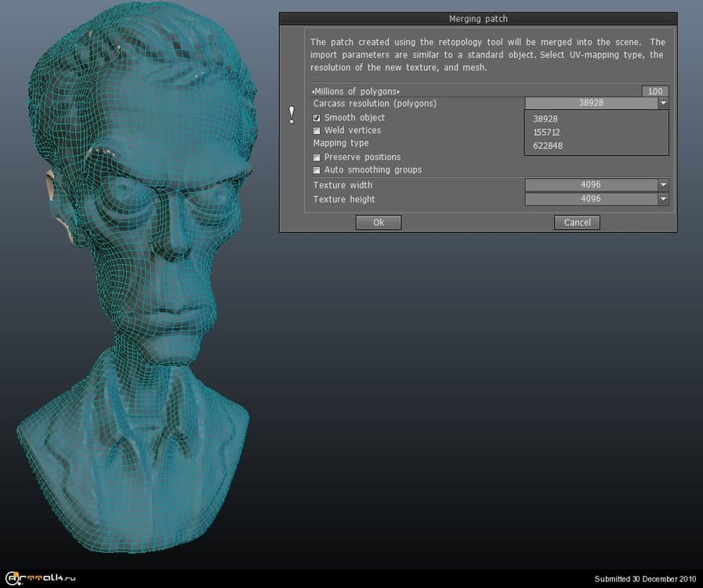
Task: Choose 155712 polygons option
Action: (546, 132)
